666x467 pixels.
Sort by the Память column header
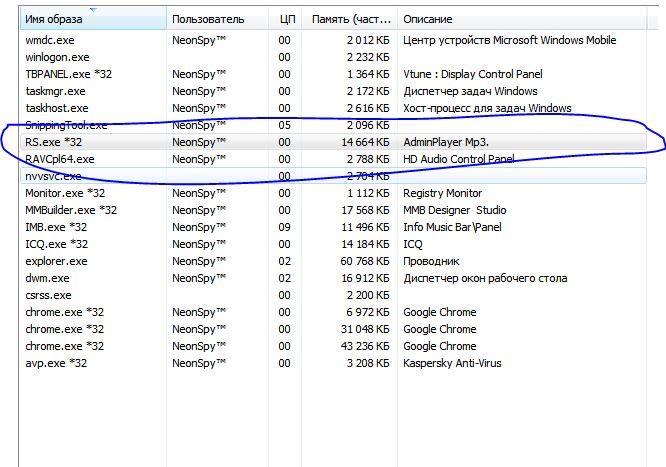[x=350, y=19]
